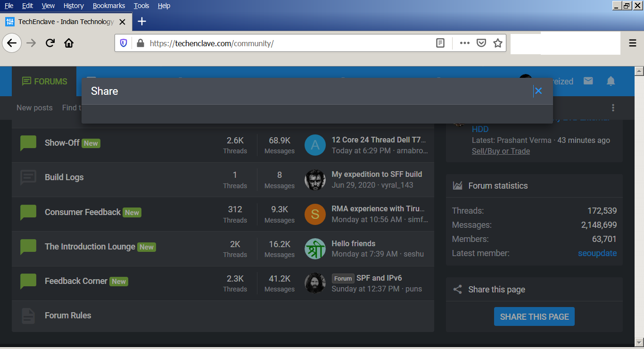This screenshot has height=349, width=644.
Task: Open the browser home page icon
Action: tap(69, 43)
